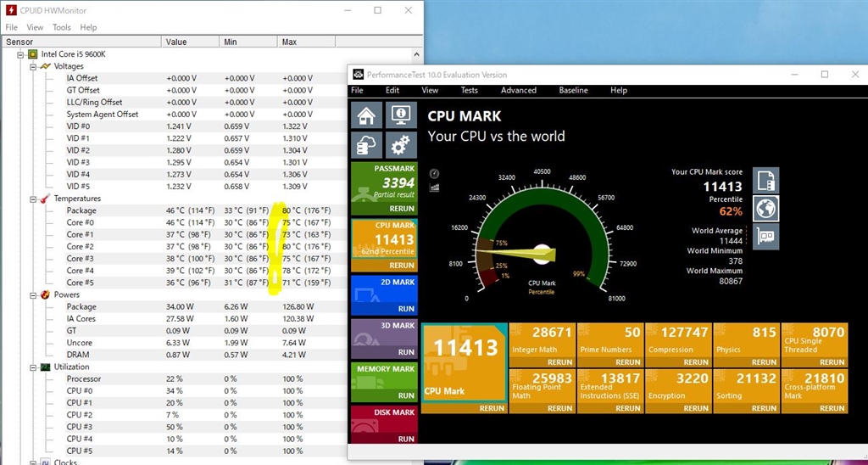Collapse the Clocks tree node
The height and width of the screenshot is (465, 868).
pos(33,462)
